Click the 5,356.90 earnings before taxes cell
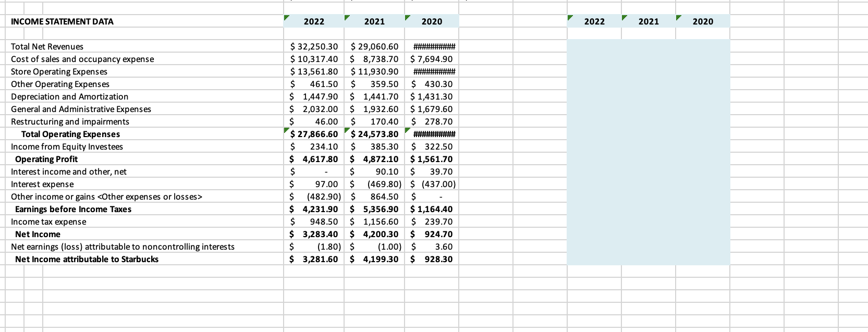 tap(374, 209)
